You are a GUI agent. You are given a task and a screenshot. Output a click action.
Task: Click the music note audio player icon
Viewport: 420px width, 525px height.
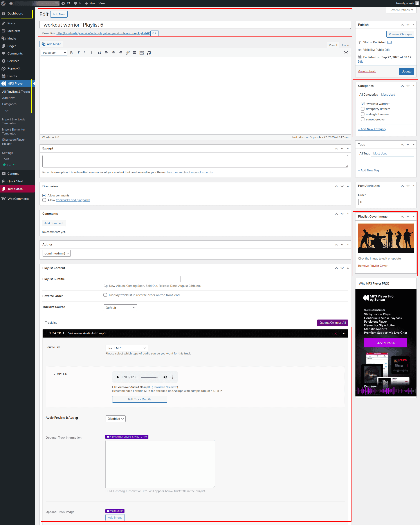[149, 53]
